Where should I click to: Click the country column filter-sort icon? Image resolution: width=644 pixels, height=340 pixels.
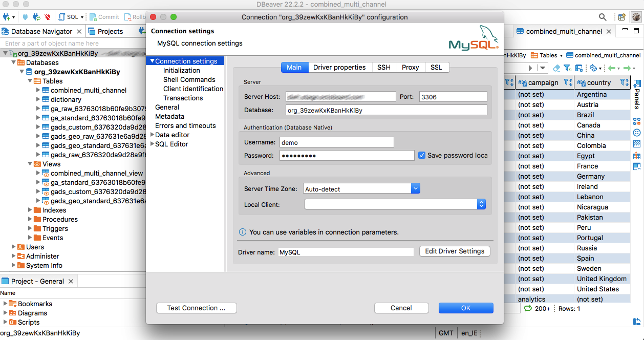click(x=624, y=82)
